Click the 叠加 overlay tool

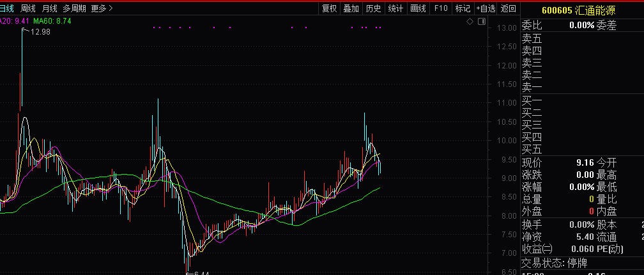point(351,8)
